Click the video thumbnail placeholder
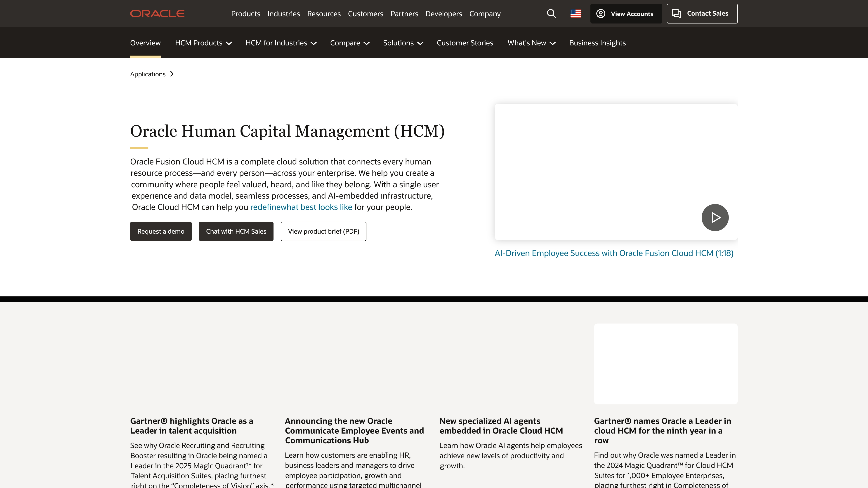868x488 pixels. (x=616, y=172)
